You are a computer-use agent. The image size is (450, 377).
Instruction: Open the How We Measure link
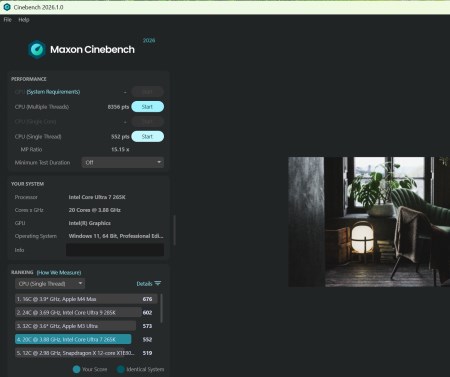59,273
